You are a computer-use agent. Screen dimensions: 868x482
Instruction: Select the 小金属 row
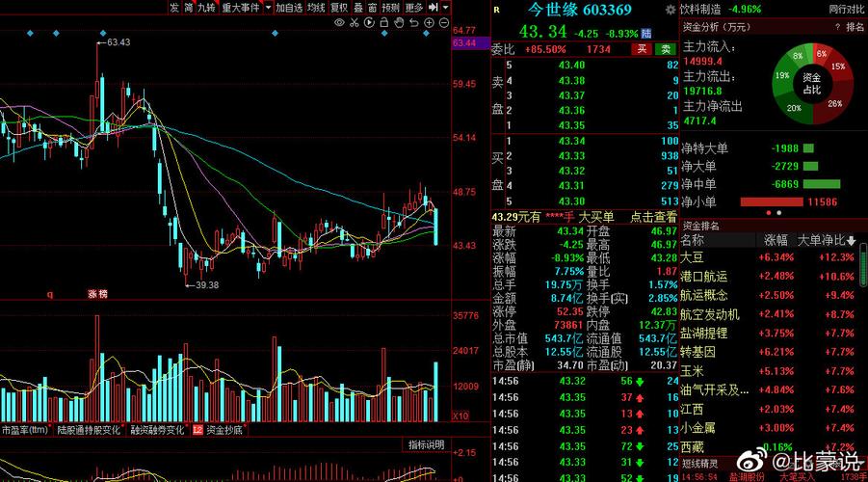tap(769, 428)
